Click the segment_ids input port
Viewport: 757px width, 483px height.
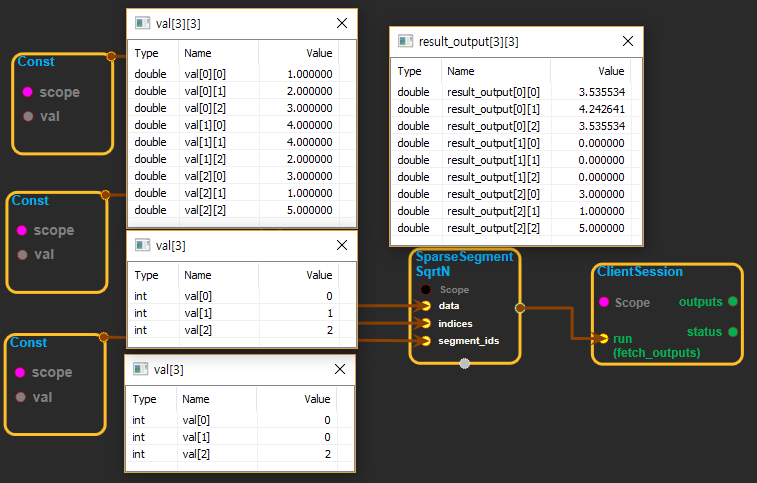[426, 341]
